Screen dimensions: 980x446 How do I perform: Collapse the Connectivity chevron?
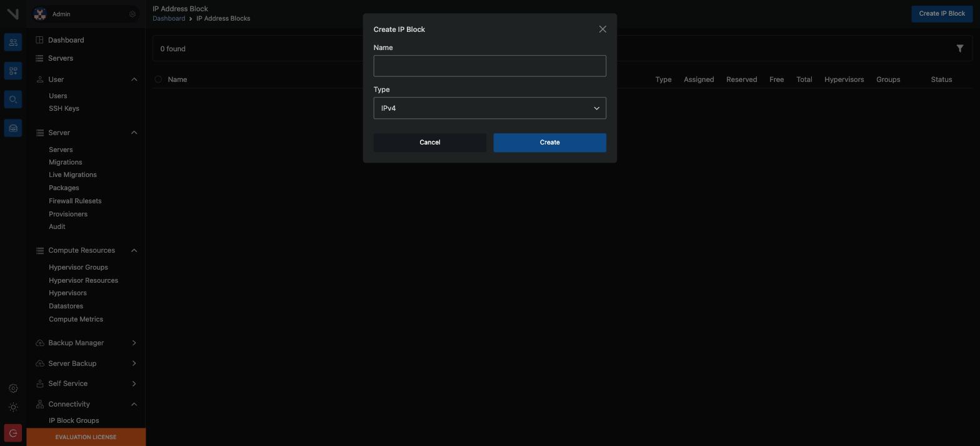pos(134,404)
